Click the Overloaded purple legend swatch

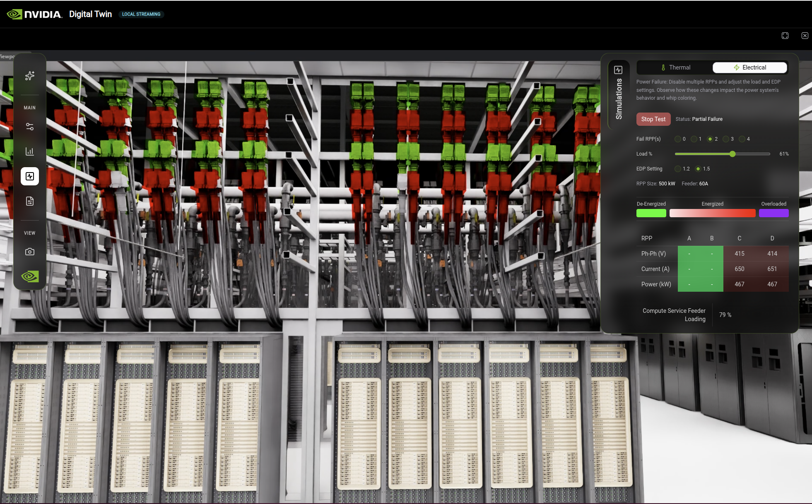pos(773,213)
